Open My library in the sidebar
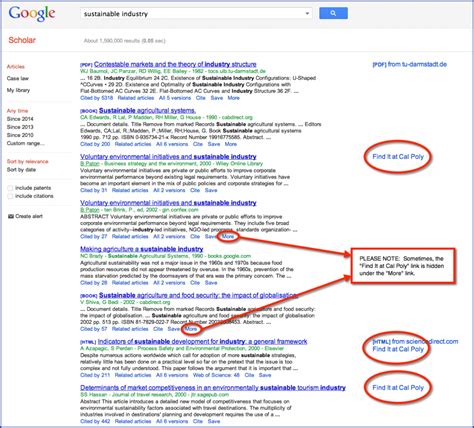The image size is (474, 428). click(x=18, y=90)
